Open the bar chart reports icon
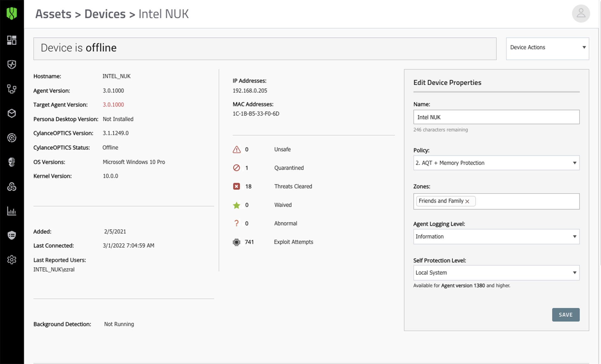601x364 pixels. click(x=12, y=211)
